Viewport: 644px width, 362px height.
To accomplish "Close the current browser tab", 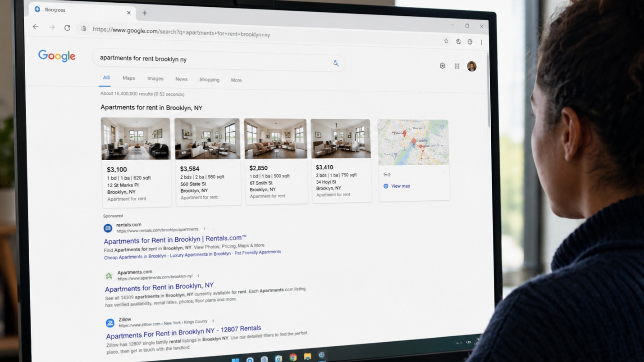I will pyautogui.click(x=129, y=13).
